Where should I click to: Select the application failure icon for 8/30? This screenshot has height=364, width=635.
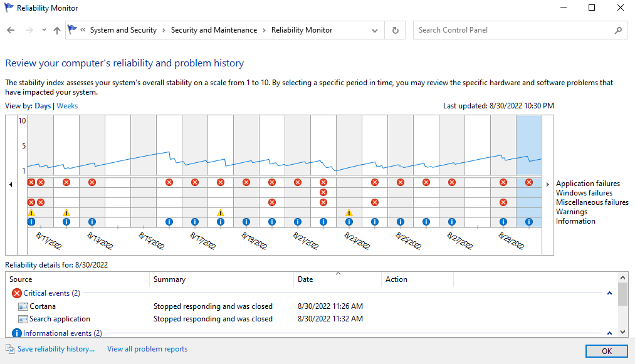pos(529,182)
